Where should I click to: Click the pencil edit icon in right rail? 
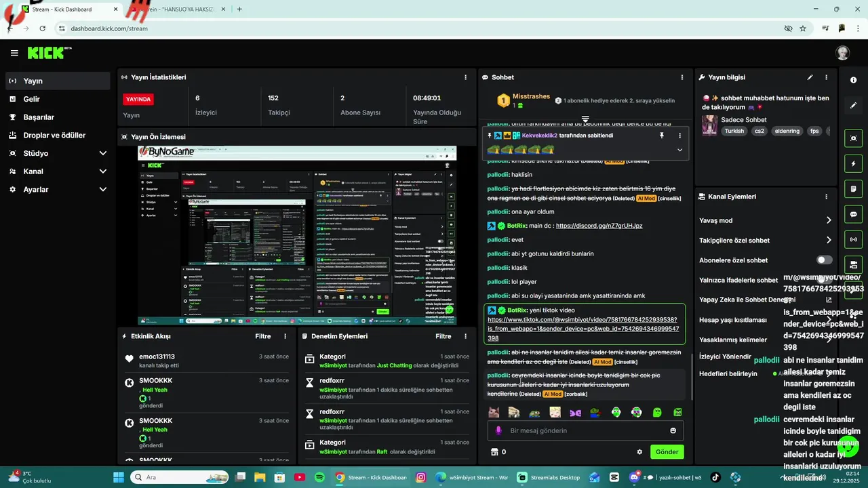tap(853, 106)
